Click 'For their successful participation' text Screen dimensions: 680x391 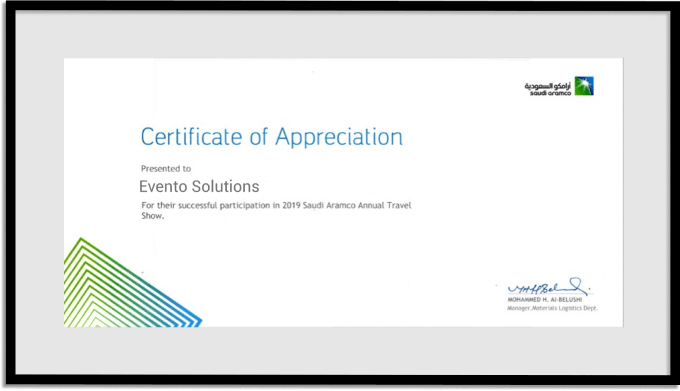tap(206, 205)
